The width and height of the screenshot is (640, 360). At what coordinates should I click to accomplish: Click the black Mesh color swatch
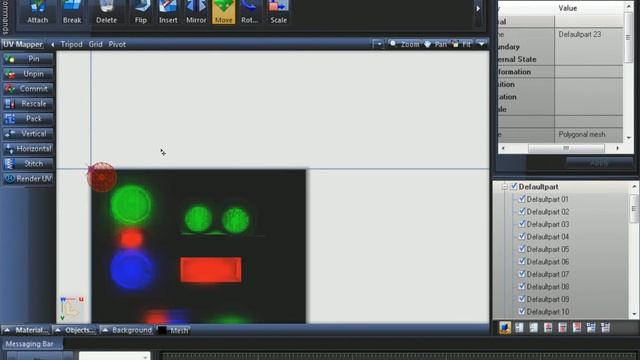tap(162, 330)
